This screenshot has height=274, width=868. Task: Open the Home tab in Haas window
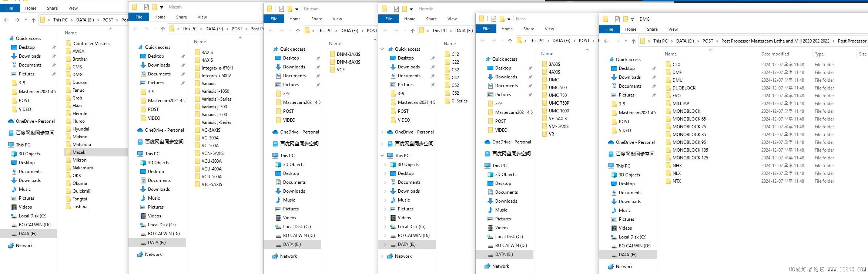point(507,29)
